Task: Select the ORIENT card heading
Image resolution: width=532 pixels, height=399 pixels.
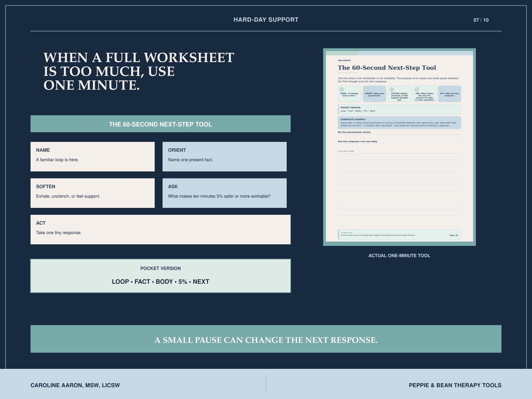Action: pyautogui.click(x=177, y=150)
